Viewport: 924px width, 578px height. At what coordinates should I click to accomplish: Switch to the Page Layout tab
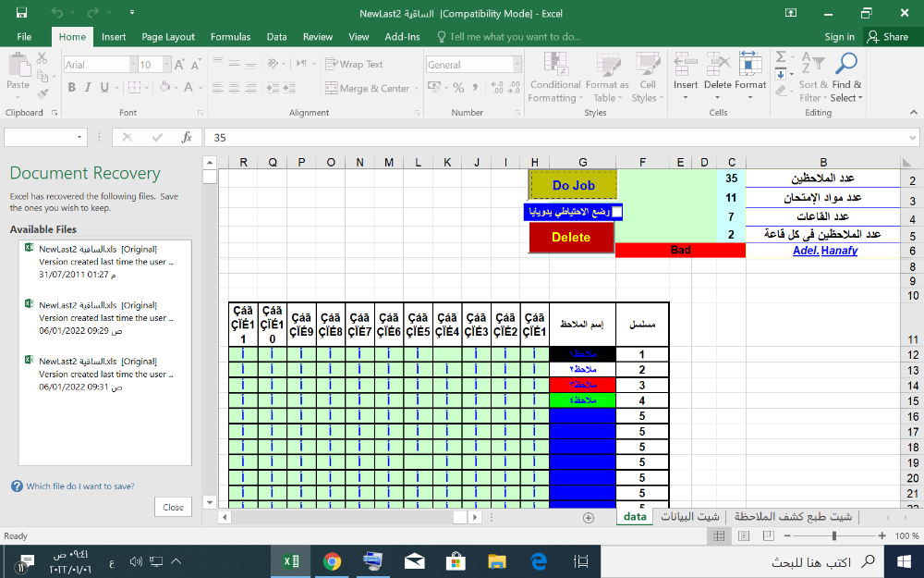[x=168, y=37]
